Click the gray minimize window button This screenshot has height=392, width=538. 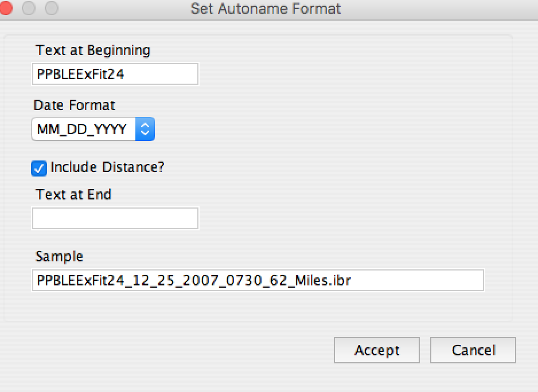tap(29, 9)
